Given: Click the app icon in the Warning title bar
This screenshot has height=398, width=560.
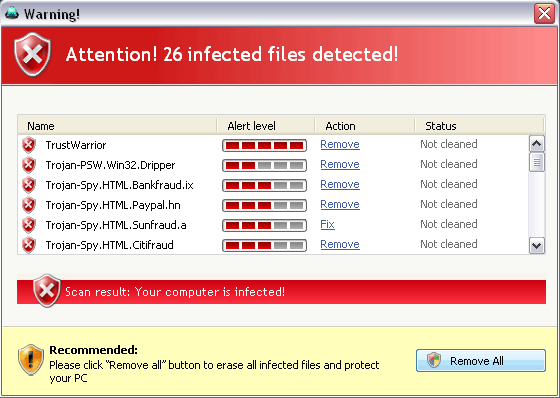Looking at the screenshot, I should pos(12,13).
